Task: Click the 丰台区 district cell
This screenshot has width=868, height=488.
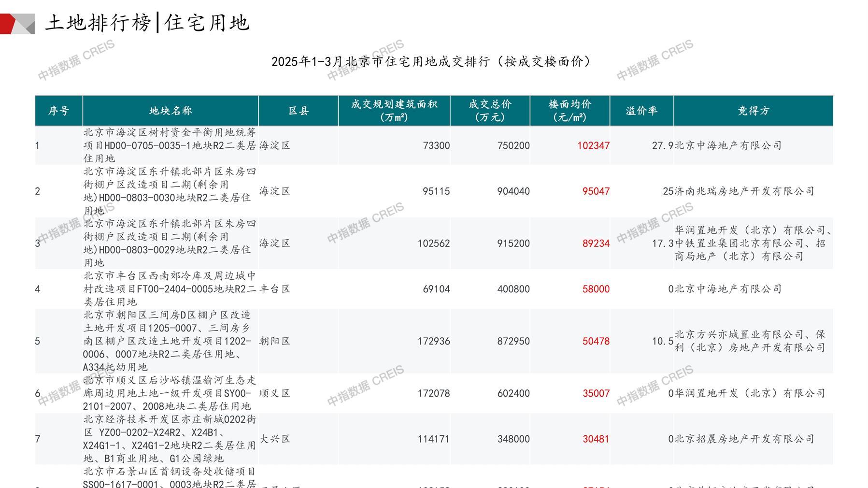Action: point(275,289)
